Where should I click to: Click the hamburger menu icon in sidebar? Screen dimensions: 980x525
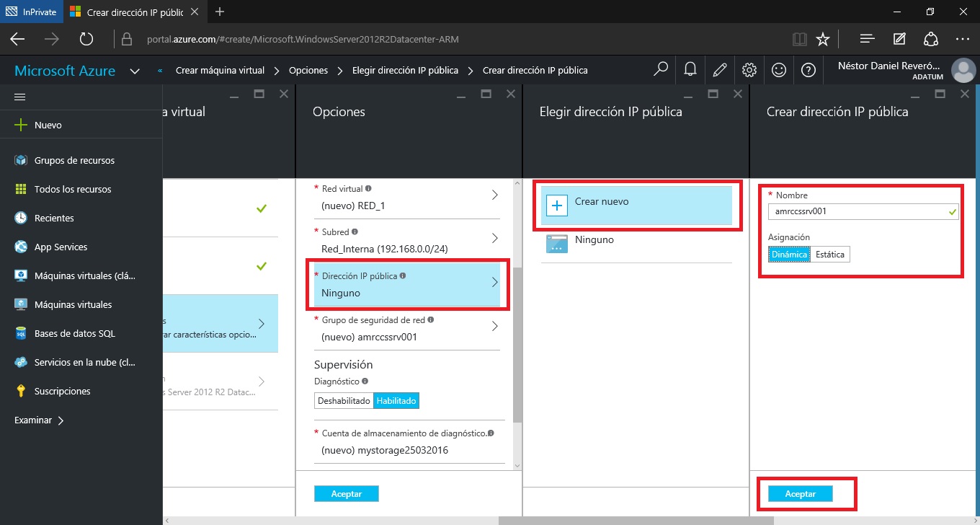point(20,97)
